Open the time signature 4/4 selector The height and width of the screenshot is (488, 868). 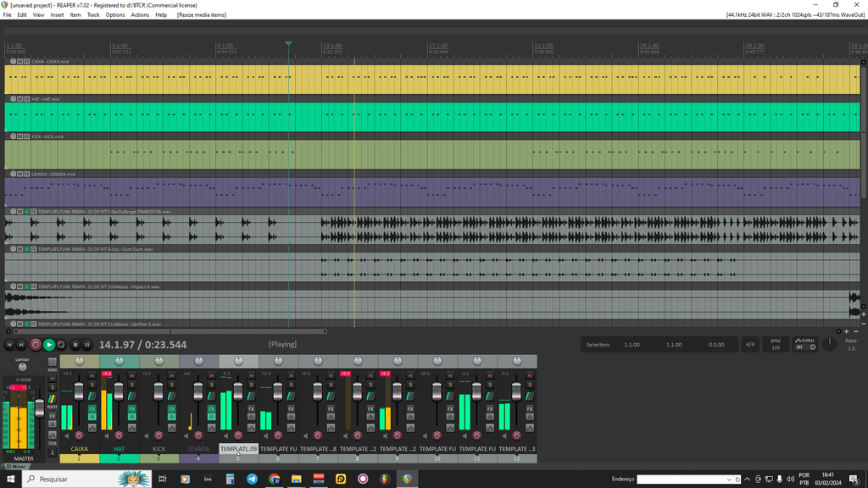750,344
